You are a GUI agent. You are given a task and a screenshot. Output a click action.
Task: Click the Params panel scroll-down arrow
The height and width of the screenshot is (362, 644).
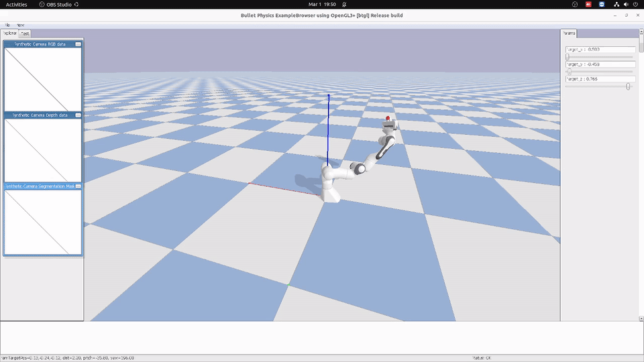[641, 318]
